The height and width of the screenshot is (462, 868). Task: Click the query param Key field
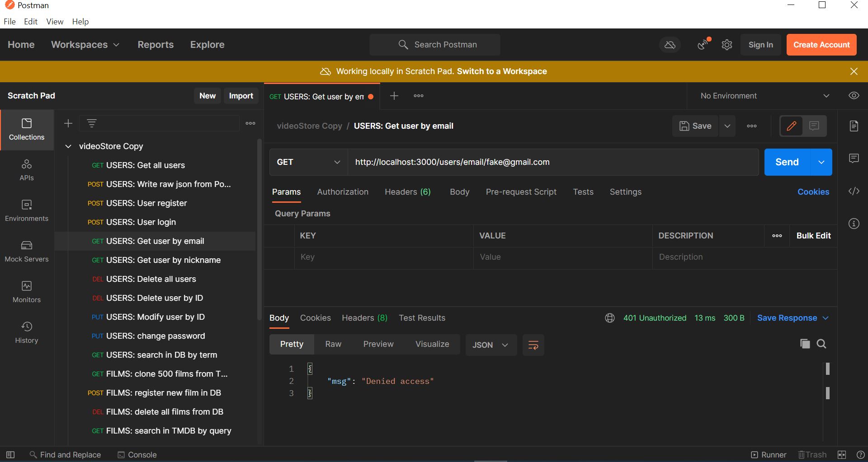click(383, 257)
